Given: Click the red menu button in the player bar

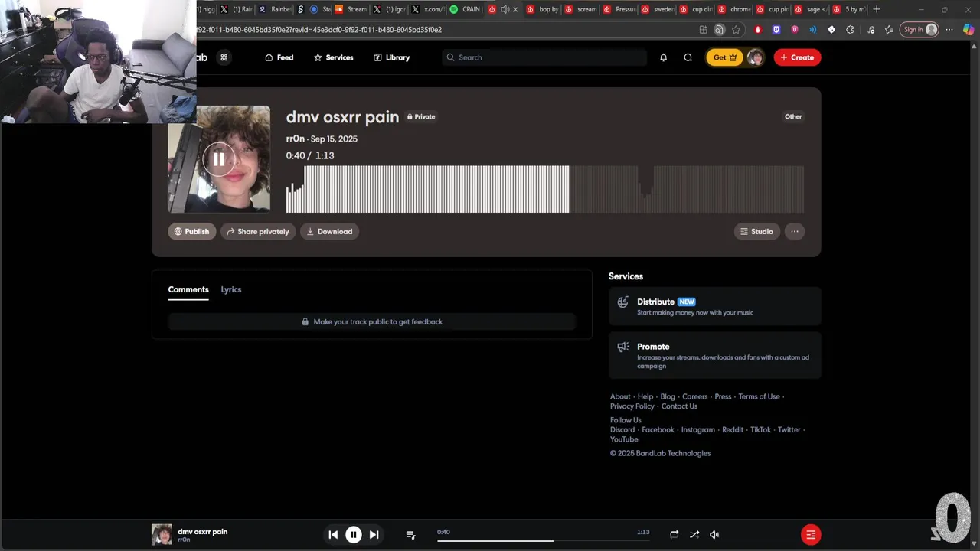Looking at the screenshot, I should pyautogui.click(x=811, y=535).
